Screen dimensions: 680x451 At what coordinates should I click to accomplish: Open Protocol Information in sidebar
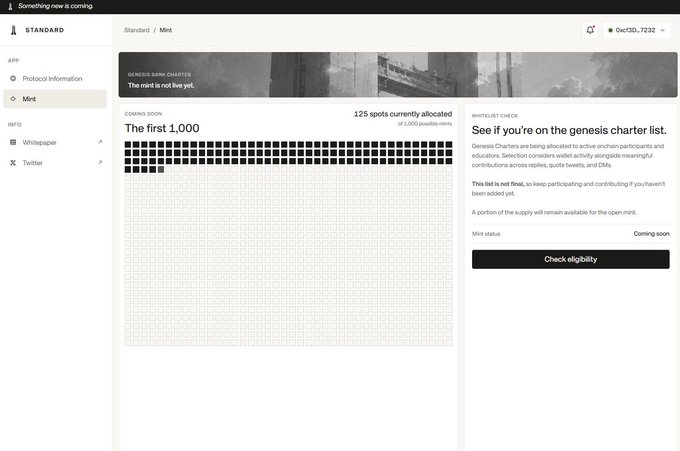click(x=55, y=78)
